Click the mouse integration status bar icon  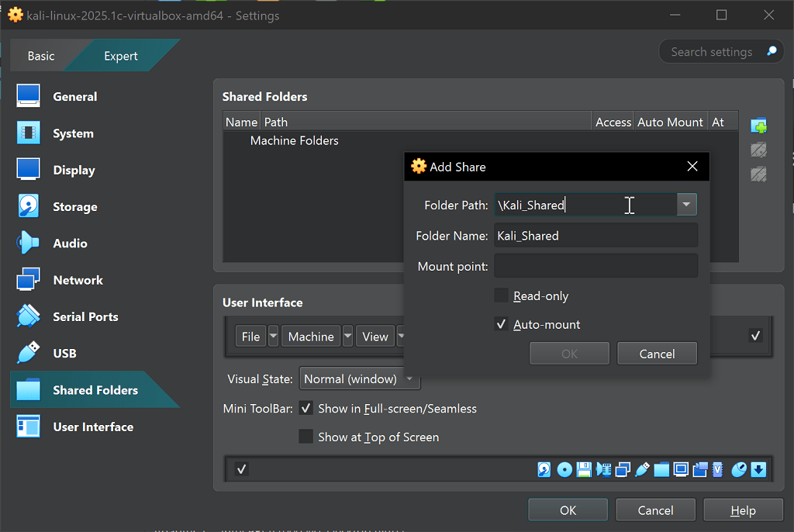point(739,470)
